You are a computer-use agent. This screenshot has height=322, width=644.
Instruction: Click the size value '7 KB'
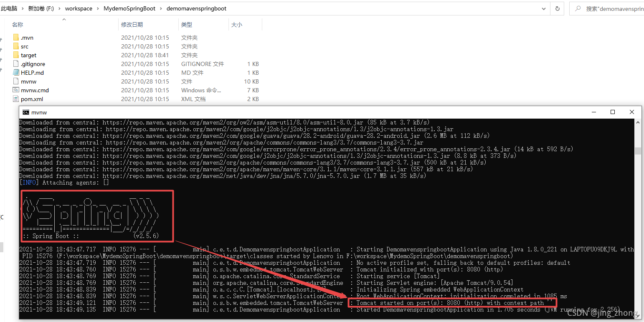tap(253, 90)
